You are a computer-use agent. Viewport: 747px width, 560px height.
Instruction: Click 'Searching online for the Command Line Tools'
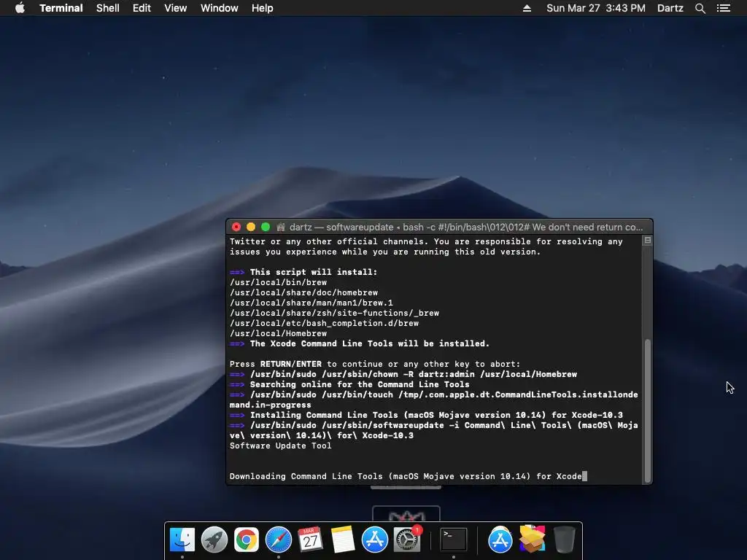(360, 384)
